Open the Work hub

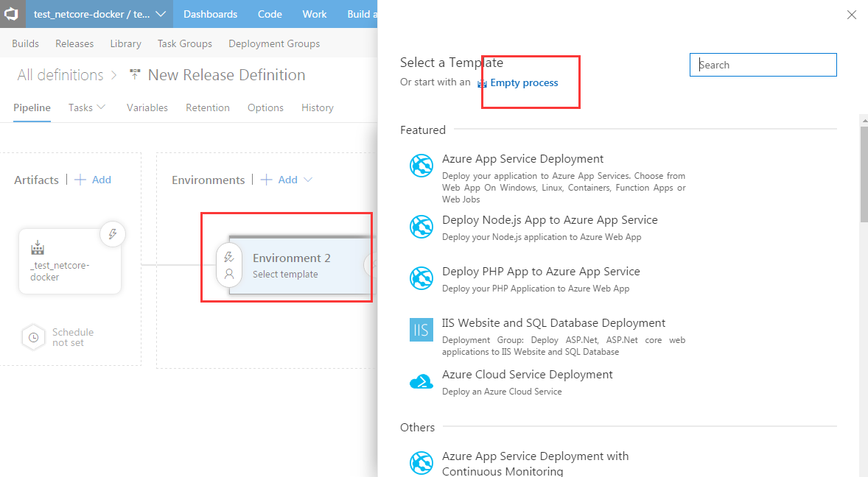click(315, 14)
